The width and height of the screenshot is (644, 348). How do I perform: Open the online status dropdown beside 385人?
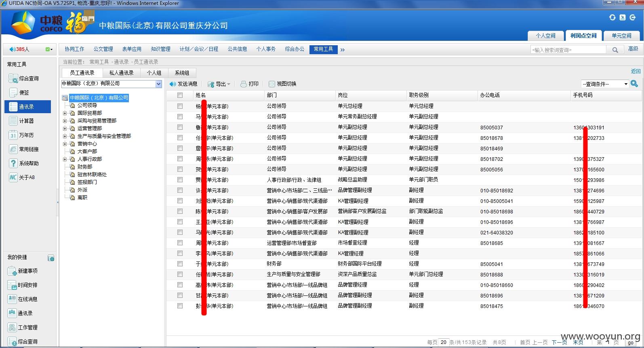pyautogui.click(x=49, y=49)
